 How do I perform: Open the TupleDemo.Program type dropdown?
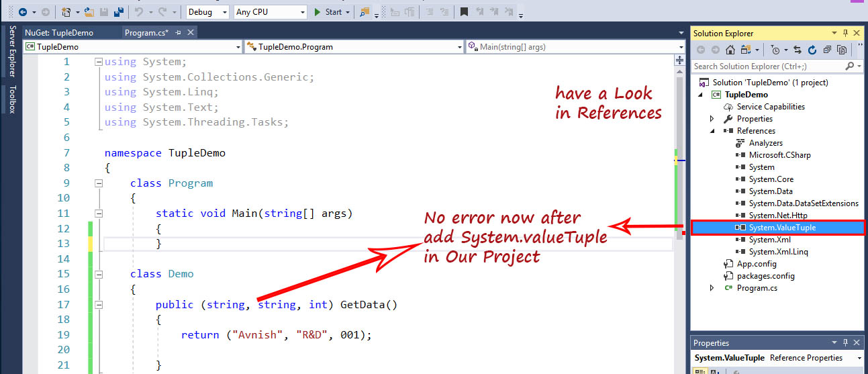click(459, 47)
